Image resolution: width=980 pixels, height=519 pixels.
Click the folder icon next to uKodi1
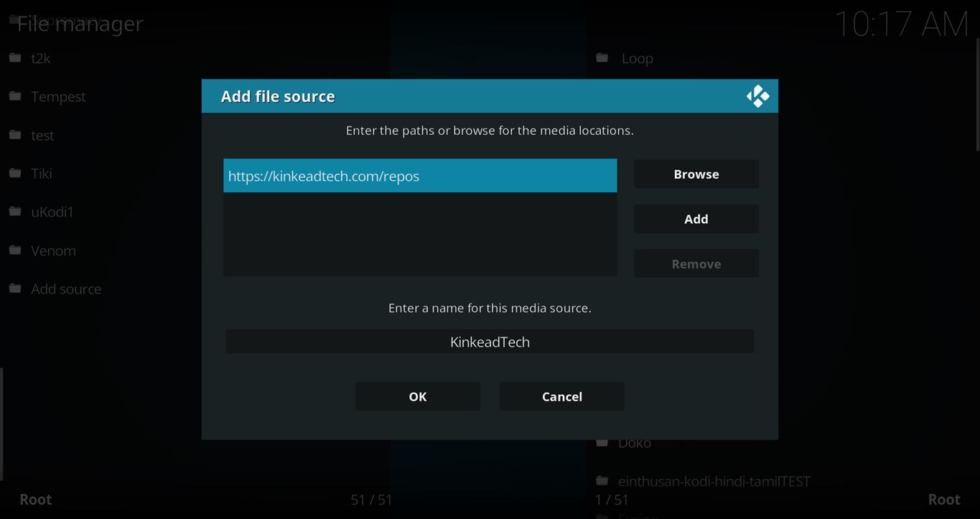[x=15, y=212]
